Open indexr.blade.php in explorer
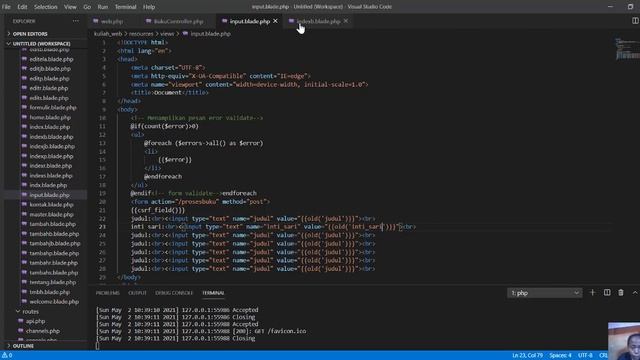 click(51, 166)
